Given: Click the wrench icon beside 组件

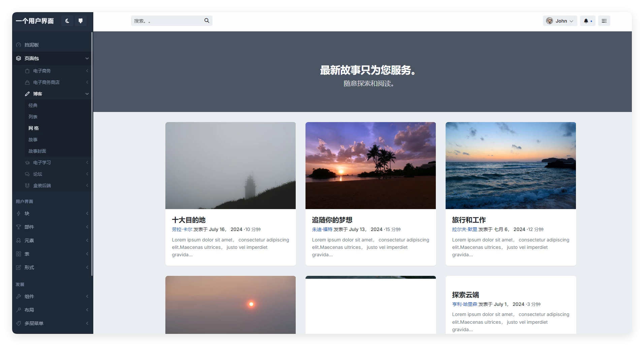Looking at the screenshot, I should pos(19,296).
